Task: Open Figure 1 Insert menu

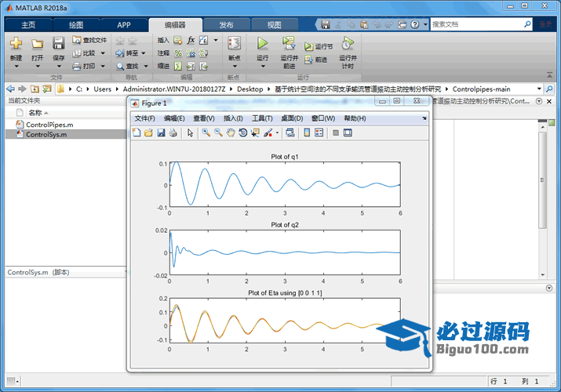Action: [x=233, y=118]
